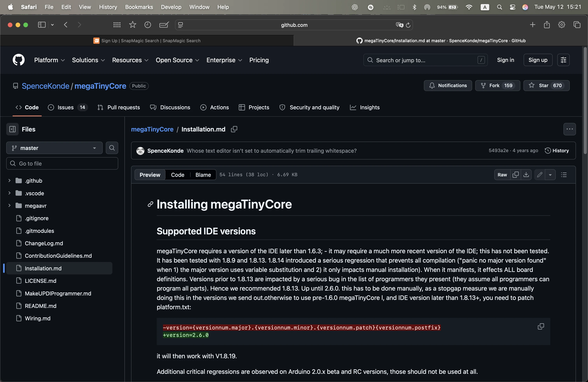This screenshot has width=588, height=382.
Task: Open the Safari Bookmarks menu
Action: [139, 7]
